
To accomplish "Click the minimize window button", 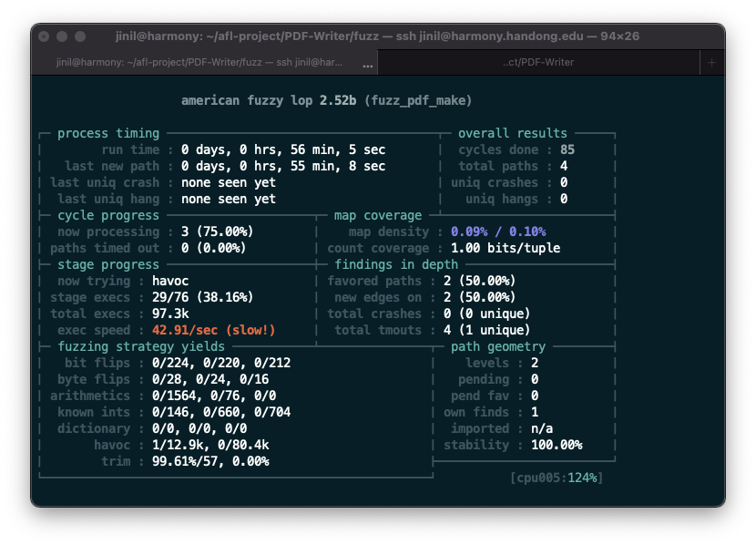I will 62,36.
